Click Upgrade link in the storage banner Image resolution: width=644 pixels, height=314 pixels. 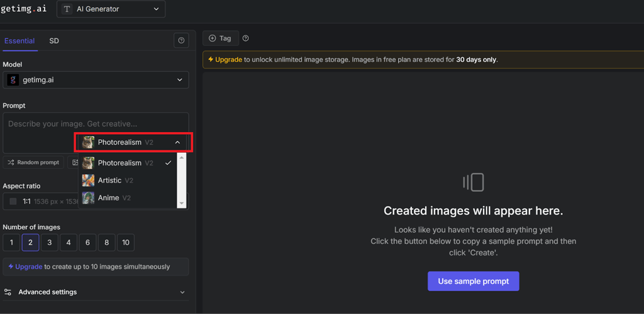pyautogui.click(x=228, y=60)
